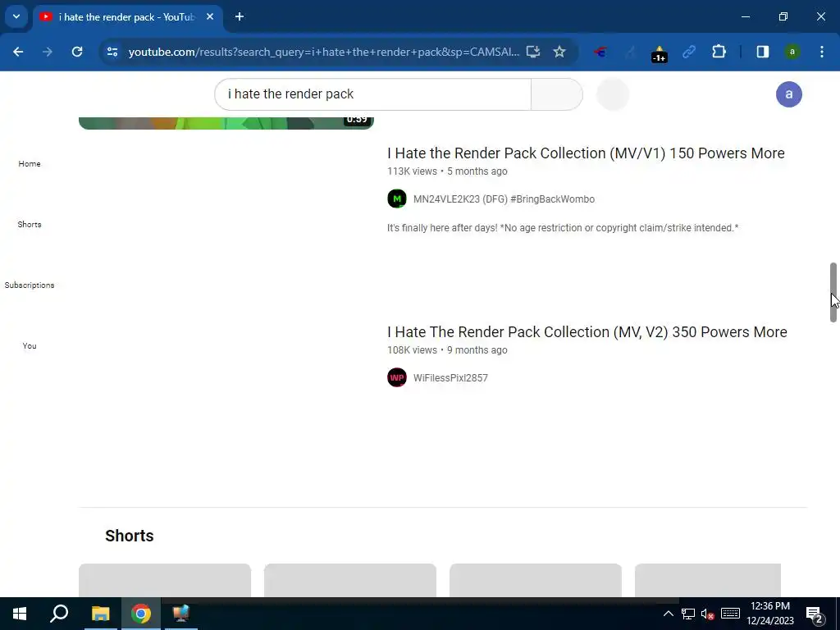Image resolution: width=840 pixels, height=630 pixels.
Task: Click the 0:39 video thumbnail
Action: point(226,123)
